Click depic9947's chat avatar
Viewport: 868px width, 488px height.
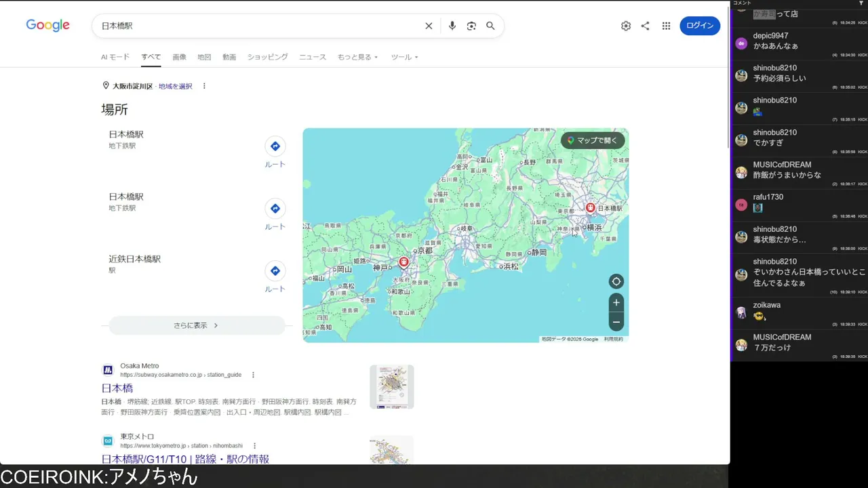[x=741, y=43]
